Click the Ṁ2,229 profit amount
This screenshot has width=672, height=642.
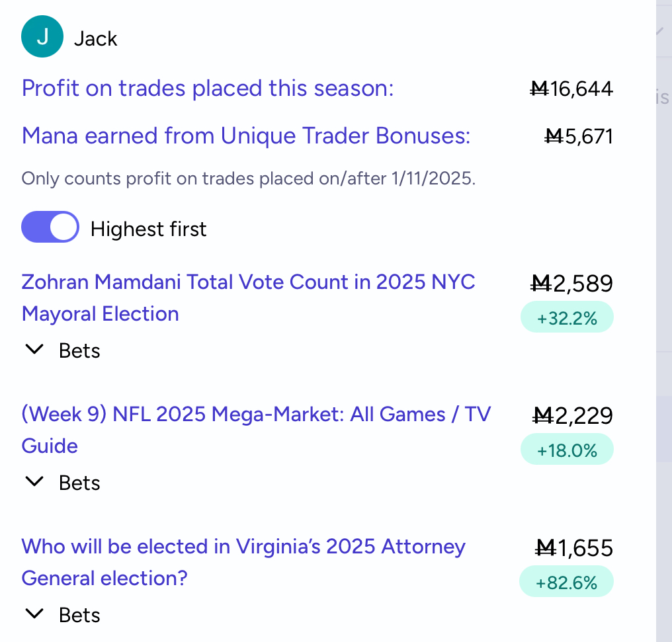pyautogui.click(x=572, y=416)
